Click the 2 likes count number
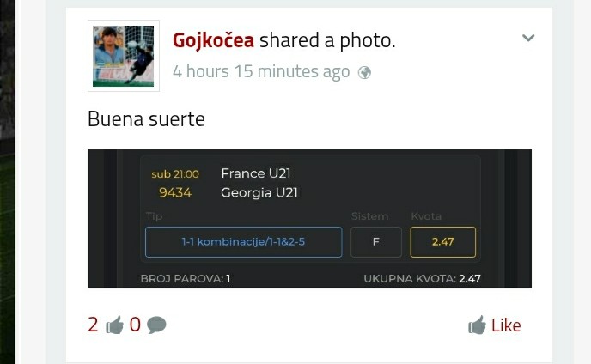Image resolution: width=591 pixels, height=364 pixels. click(x=93, y=325)
